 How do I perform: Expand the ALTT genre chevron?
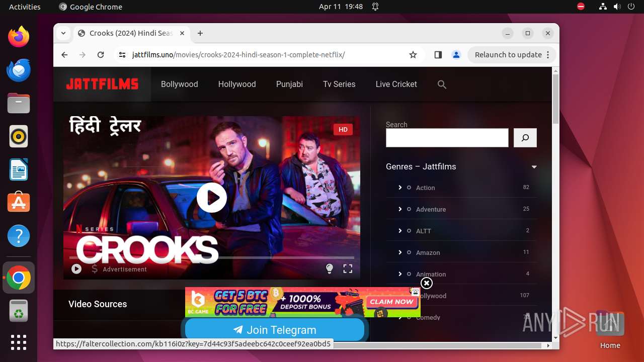tap(400, 231)
